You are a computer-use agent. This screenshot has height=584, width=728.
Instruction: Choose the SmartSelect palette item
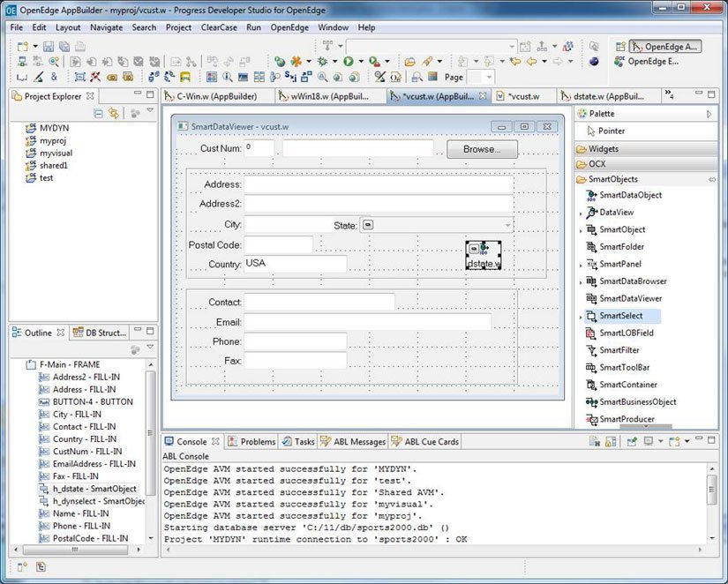620,316
